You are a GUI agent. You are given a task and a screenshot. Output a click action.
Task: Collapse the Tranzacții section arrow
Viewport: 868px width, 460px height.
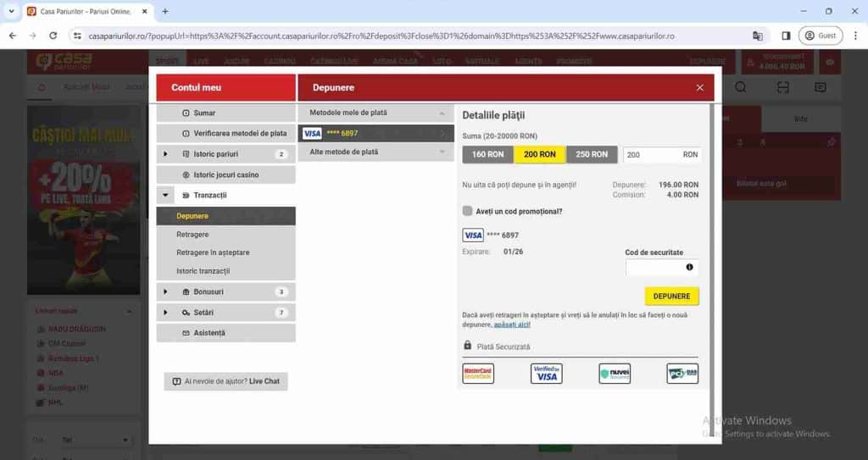coord(165,196)
